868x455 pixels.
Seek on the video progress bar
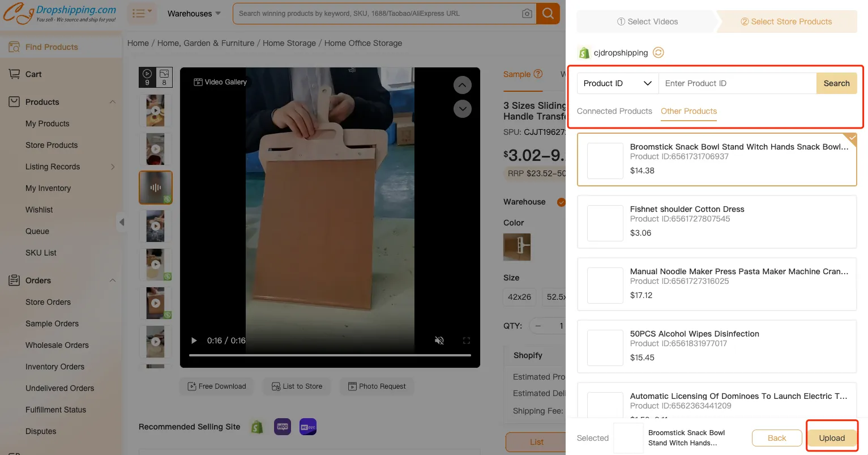[330, 355]
